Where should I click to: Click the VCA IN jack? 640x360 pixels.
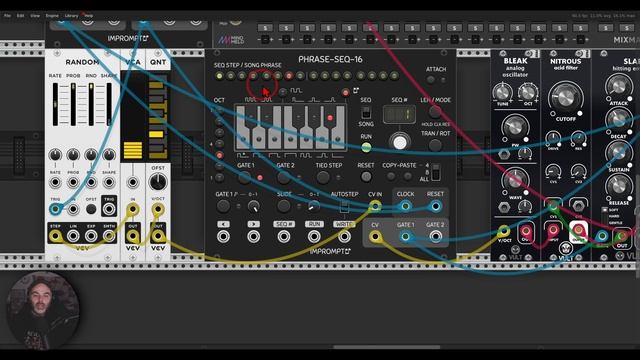tap(133, 210)
